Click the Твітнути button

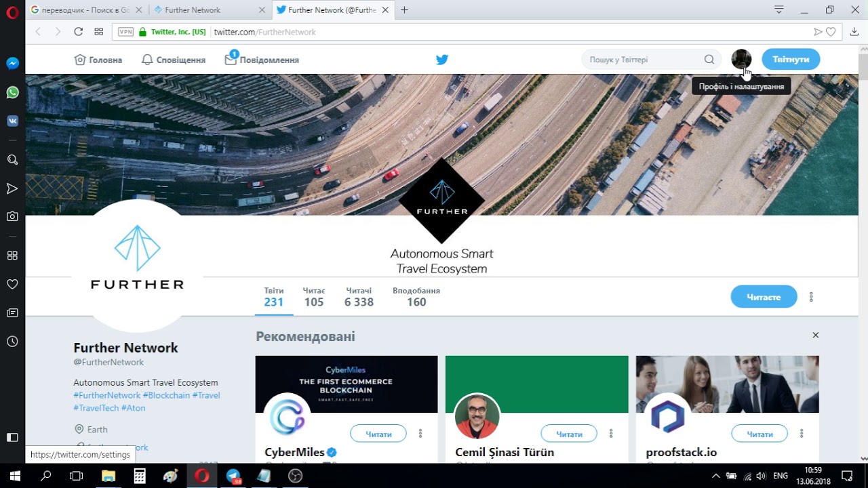791,60
